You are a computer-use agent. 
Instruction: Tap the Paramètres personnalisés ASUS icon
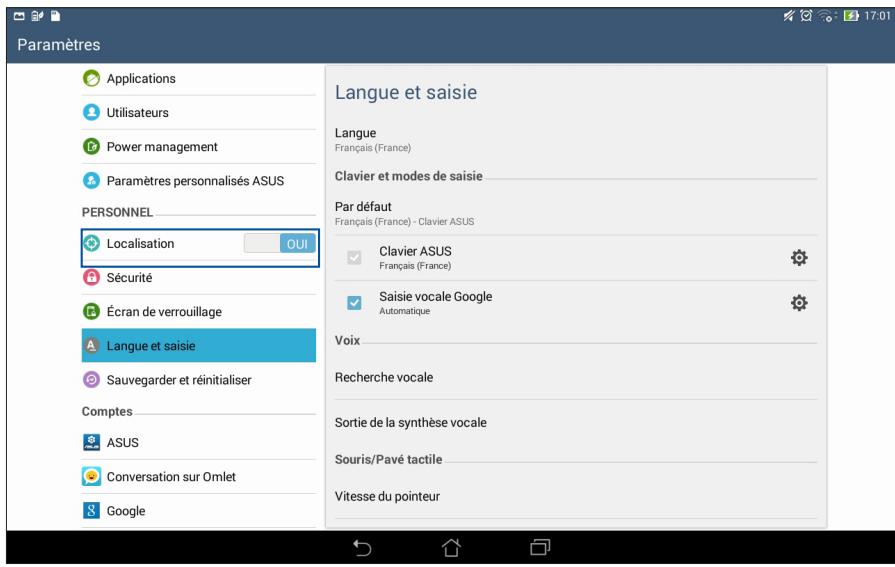click(91, 180)
